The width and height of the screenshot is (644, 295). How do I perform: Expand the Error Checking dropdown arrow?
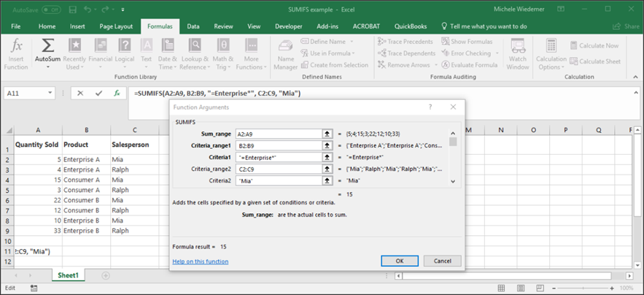coord(497,53)
